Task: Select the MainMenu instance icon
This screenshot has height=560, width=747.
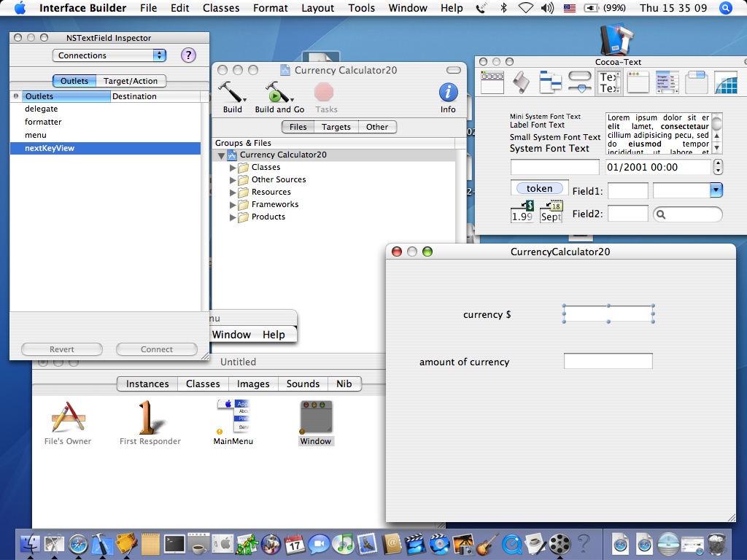Action: pos(233,416)
